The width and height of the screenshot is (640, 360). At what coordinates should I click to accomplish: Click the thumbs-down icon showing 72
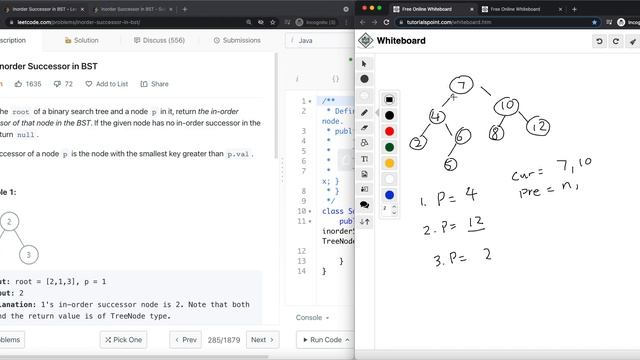[57, 84]
